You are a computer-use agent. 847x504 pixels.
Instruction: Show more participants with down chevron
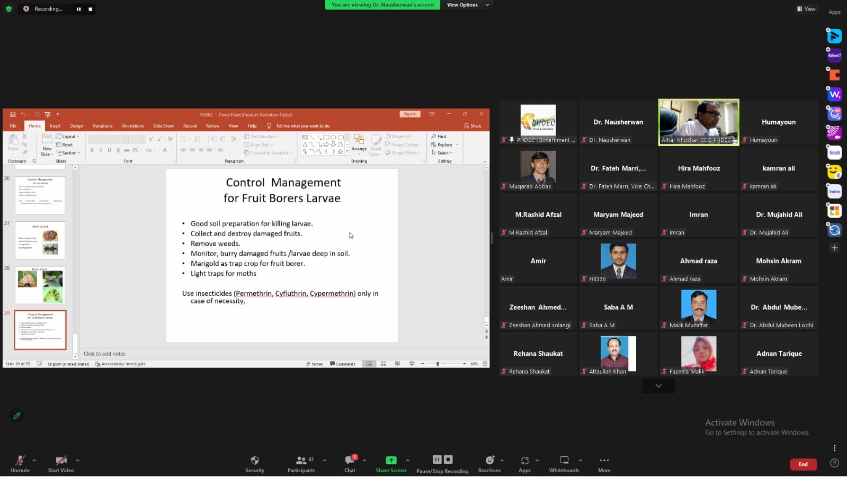pyautogui.click(x=658, y=385)
